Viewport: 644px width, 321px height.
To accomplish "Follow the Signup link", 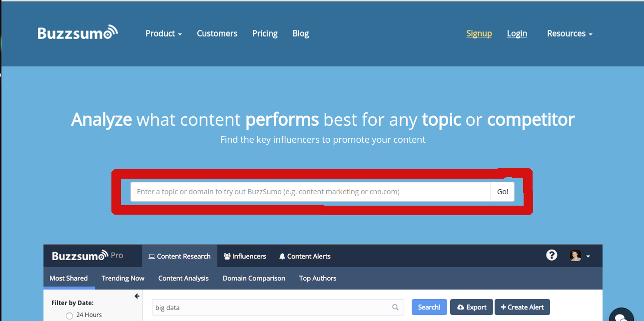I will tap(479, 33).
